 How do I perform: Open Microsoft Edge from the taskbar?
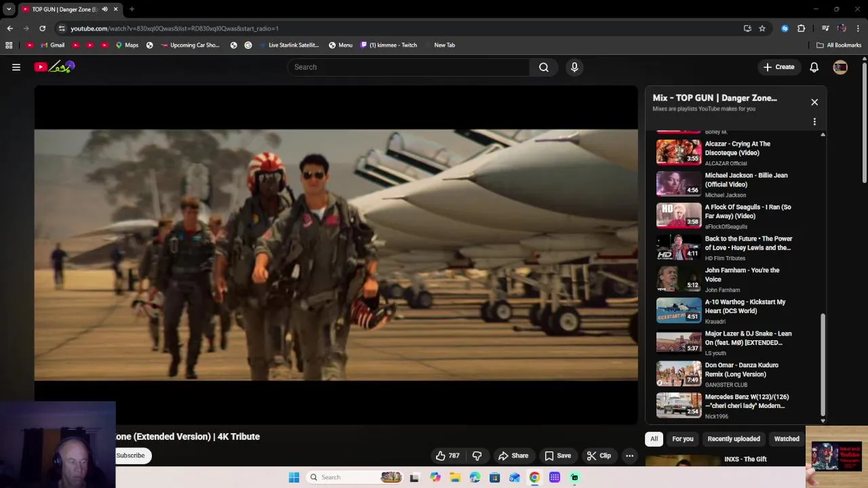pos(475,477)
